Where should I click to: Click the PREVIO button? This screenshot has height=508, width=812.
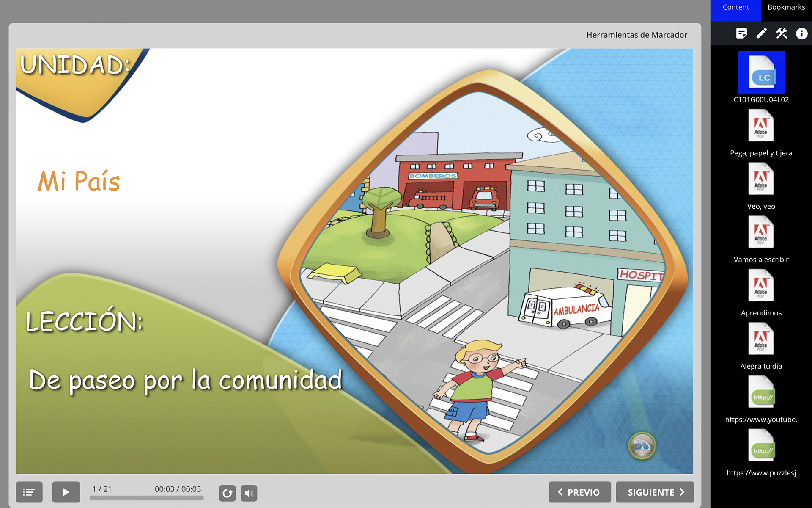(x=579, y=492)
